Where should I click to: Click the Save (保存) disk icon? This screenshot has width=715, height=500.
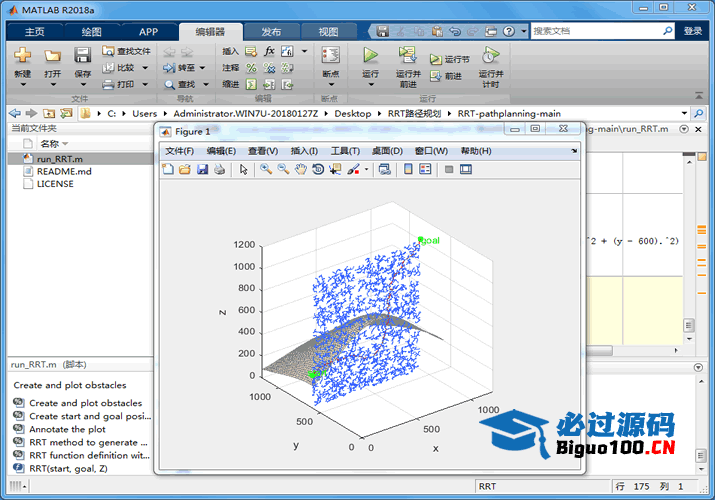click(x=83, y=56)
